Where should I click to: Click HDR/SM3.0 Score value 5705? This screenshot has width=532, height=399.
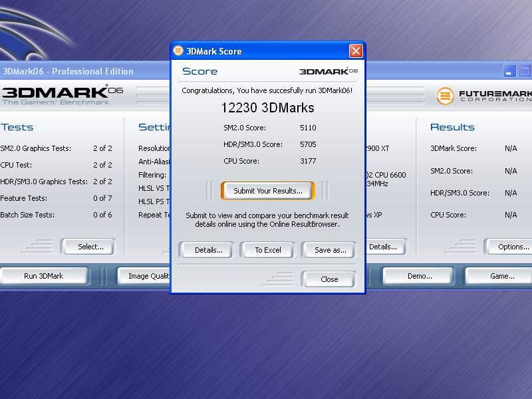point(308,144)
